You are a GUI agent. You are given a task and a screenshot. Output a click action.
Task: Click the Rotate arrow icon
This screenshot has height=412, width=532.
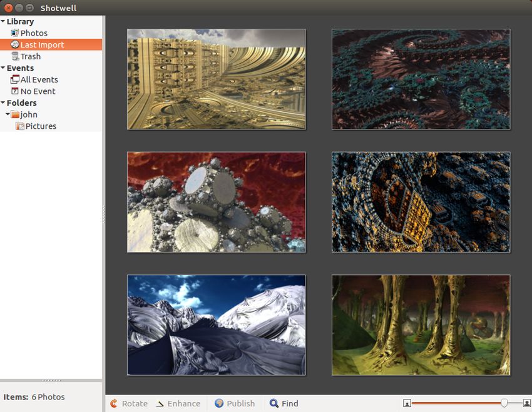114,403
